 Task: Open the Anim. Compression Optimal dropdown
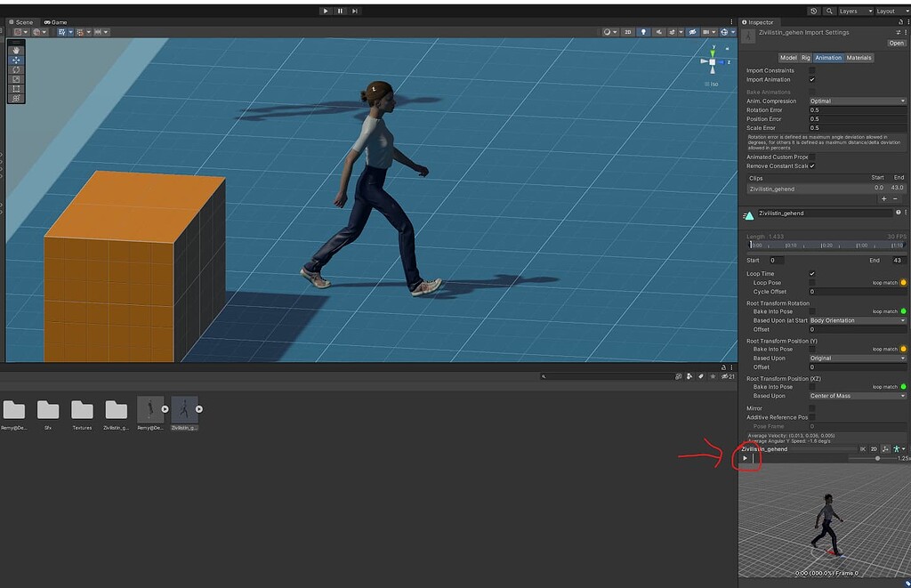click(x=857, y=101)
